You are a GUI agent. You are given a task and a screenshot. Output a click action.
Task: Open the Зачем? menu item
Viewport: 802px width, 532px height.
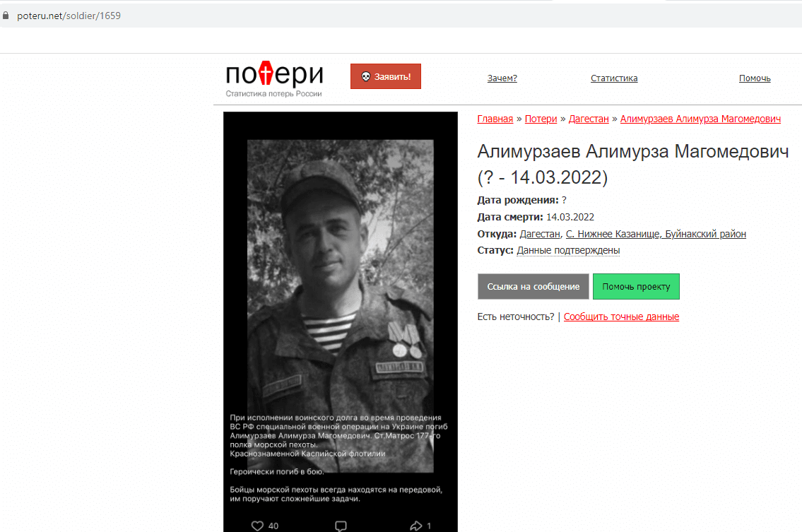[502, 78]
